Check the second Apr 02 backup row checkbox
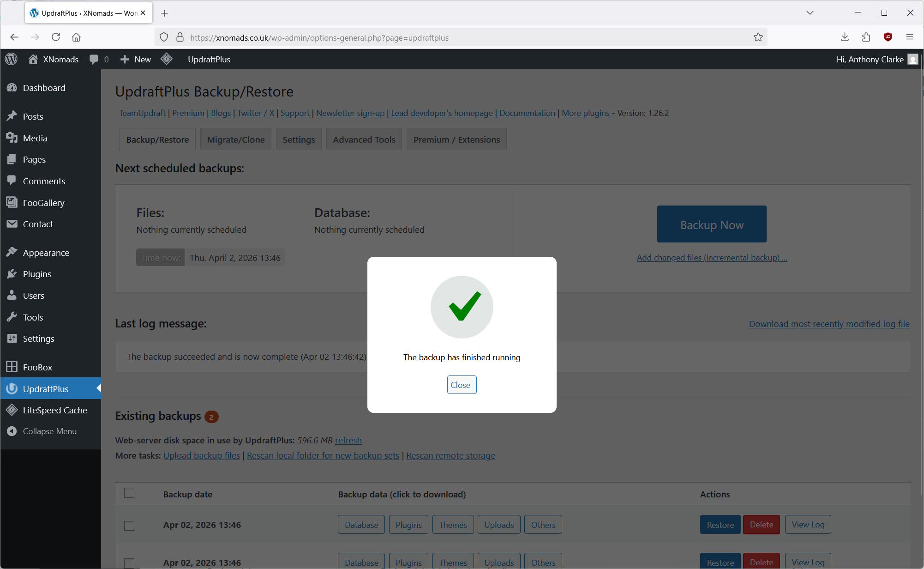Screen dimensions: 924x569 129,563
